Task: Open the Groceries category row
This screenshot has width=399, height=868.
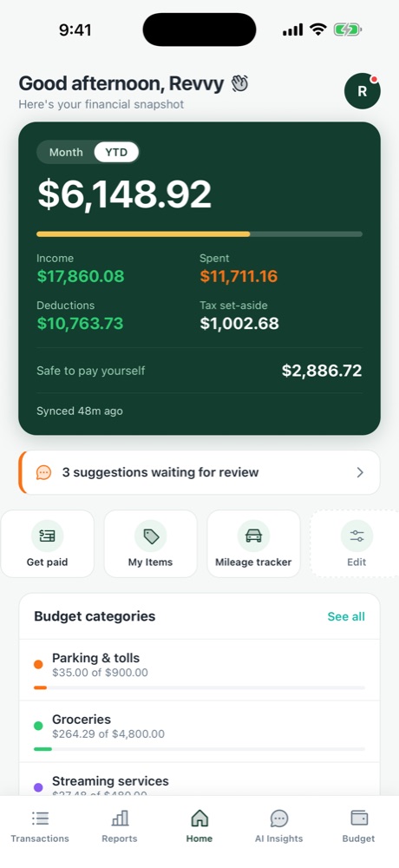Action: point(199,732)
